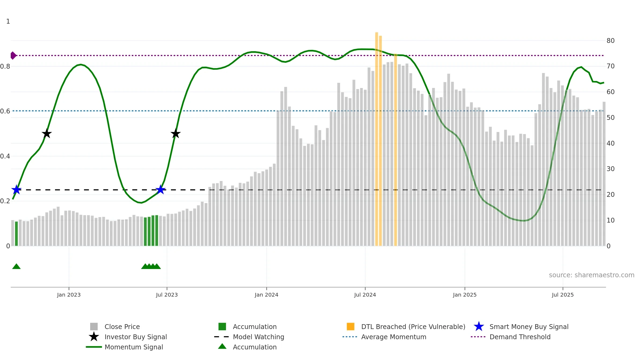Image resolution: width=644 pixels, height=362 pixels.
Task: Click the first black Investor Buy Signal star
Action: pos(47,133)
